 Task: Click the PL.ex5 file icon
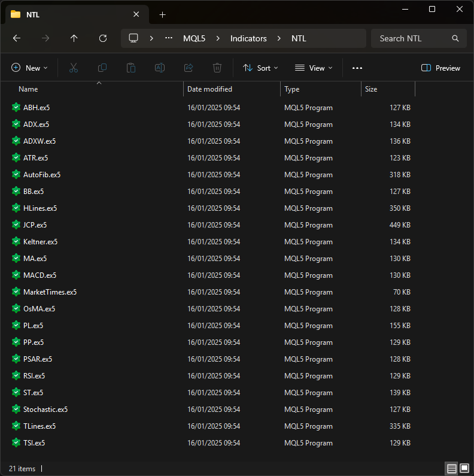16,325
